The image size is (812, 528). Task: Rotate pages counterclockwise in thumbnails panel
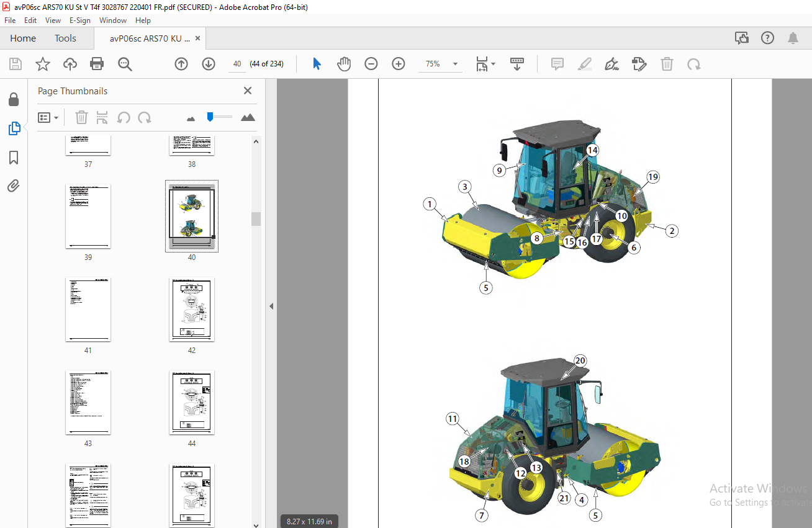pyautogui.click(x=124, y=117)
